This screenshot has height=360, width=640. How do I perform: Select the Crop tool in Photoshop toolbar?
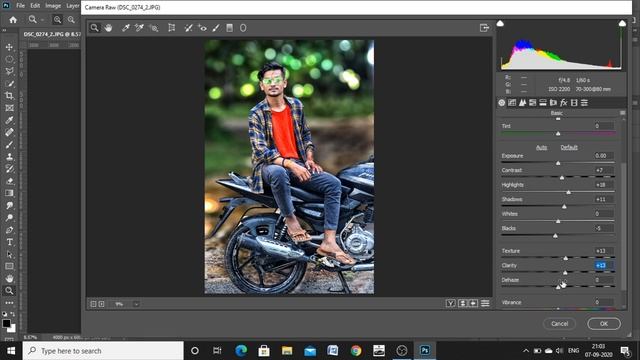pos(9,96)
